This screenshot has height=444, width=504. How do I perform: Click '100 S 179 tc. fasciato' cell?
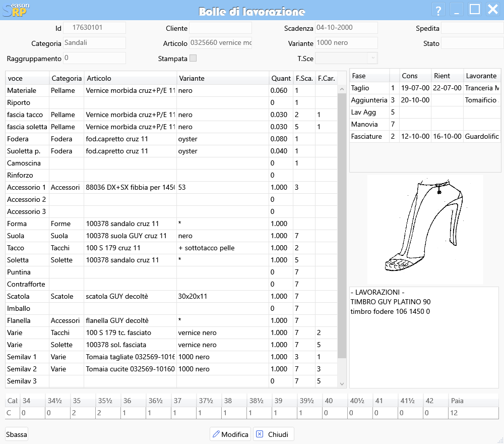click(x=130, y=332)
